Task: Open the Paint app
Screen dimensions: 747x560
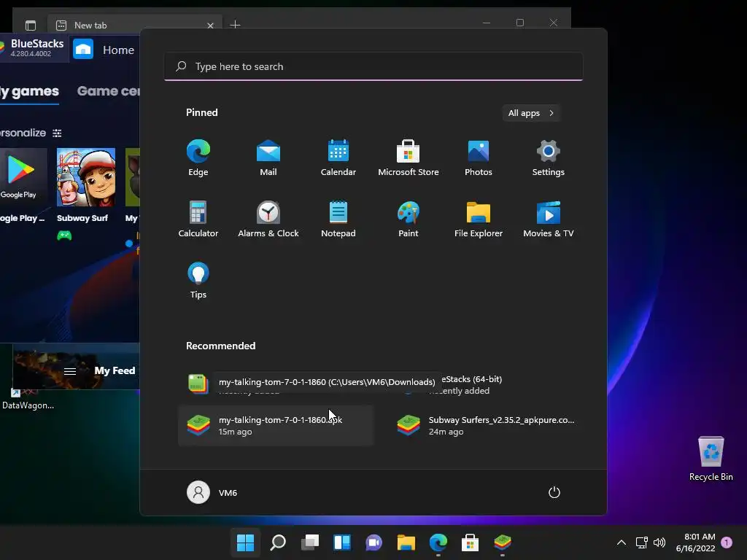Action: pos(409,219)
